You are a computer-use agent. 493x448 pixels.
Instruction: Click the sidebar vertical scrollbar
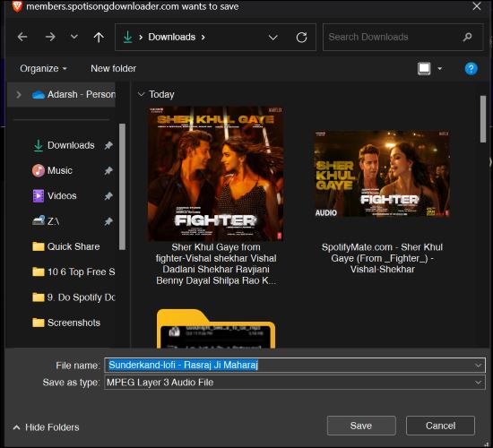122,186
